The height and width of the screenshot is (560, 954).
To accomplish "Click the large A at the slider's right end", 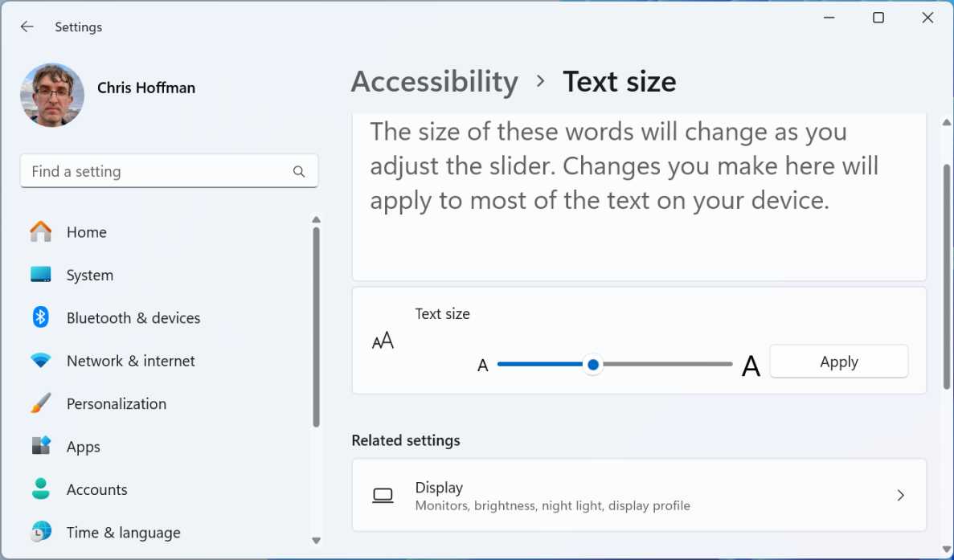I will pyautogui.click(x=751, y=364).
